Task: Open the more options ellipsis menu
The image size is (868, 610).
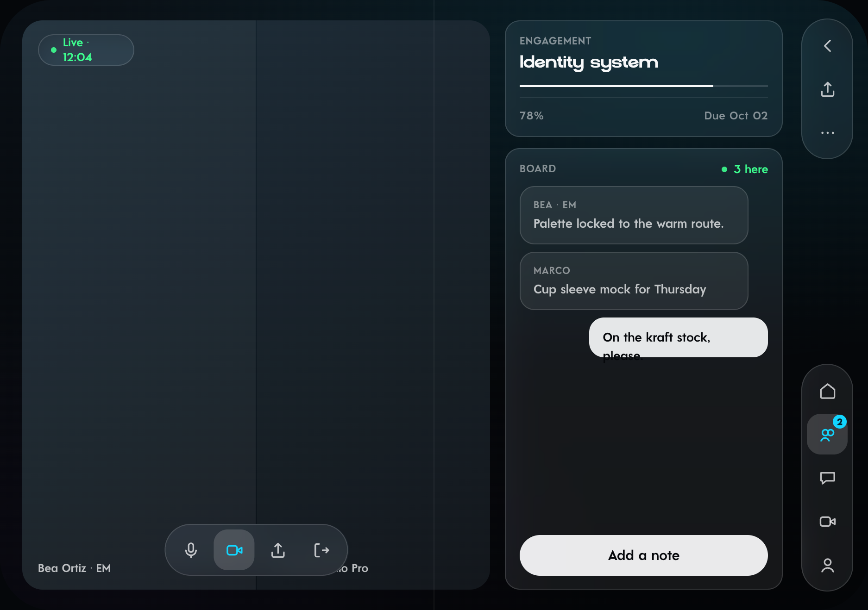Action: pyautogui.click(x=827, y=132)
